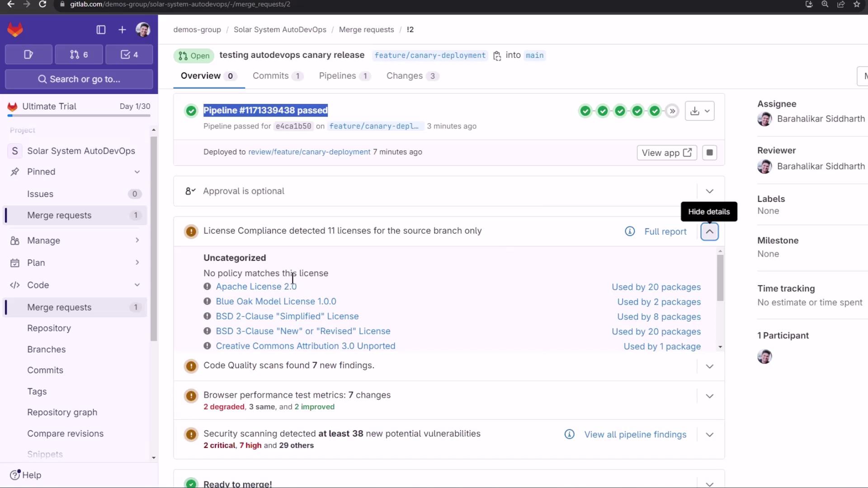Open the merge requests counter showing 6
868x488 pixels.
point(79,55)
